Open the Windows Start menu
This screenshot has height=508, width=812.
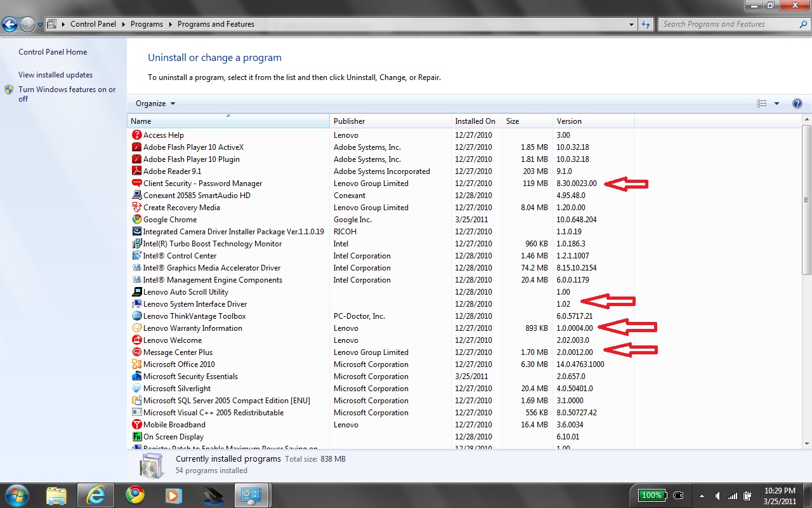pos(16,495)
